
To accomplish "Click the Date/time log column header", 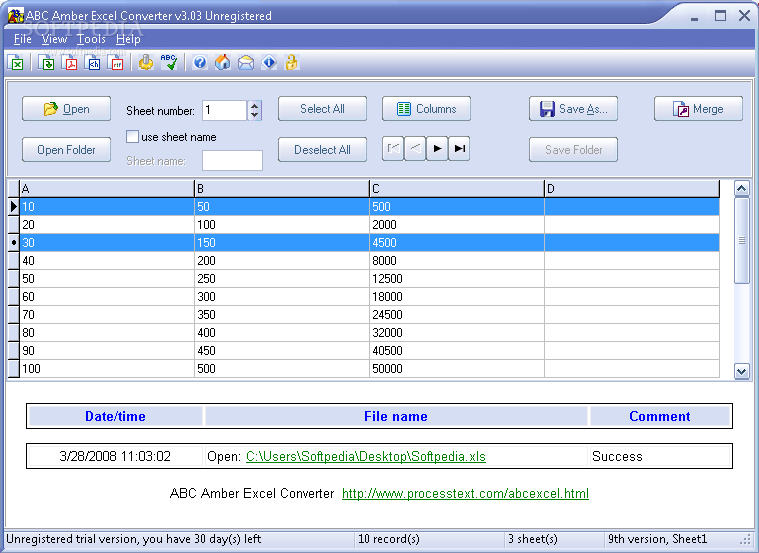I will point(115,416).
